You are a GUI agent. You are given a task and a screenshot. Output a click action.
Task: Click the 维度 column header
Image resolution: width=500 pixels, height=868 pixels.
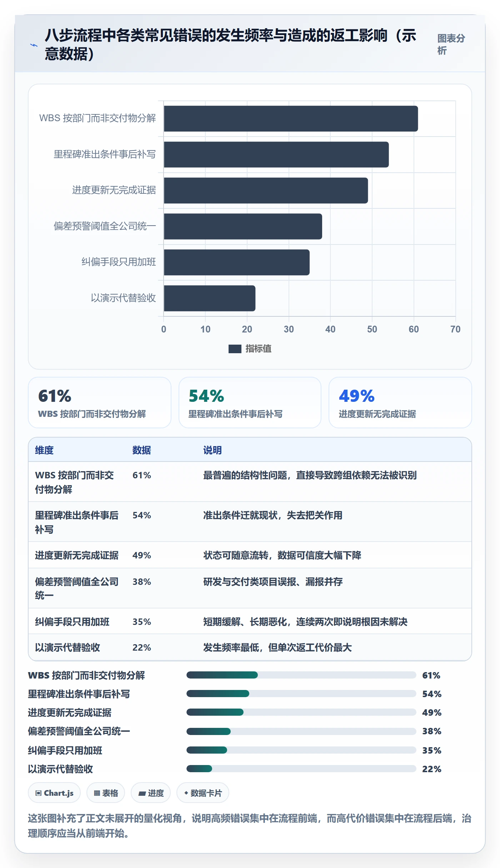(x=44, y=450)
